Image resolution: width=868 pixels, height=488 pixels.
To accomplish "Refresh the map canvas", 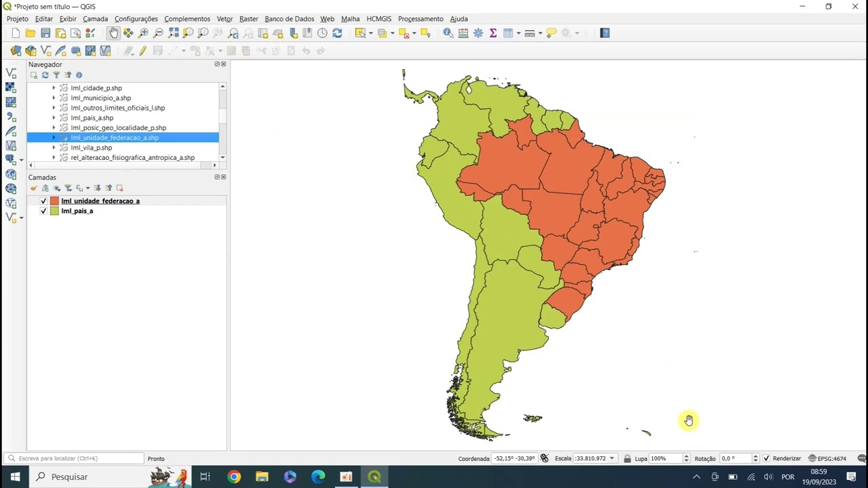I will click(337, 33).
